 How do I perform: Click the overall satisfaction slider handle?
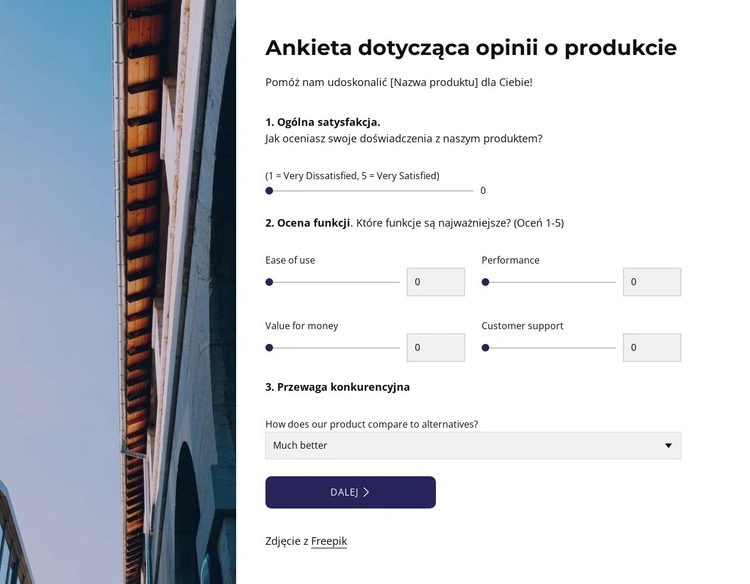click(269, 190)
